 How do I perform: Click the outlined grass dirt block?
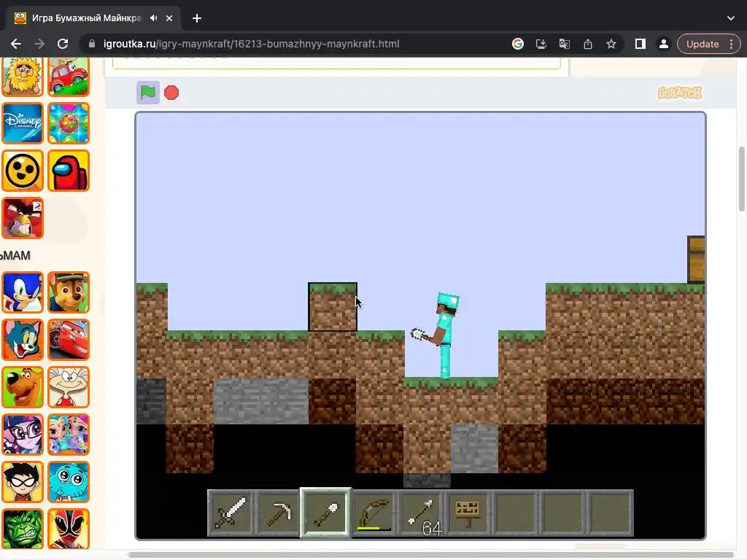(x=333, y=307)
